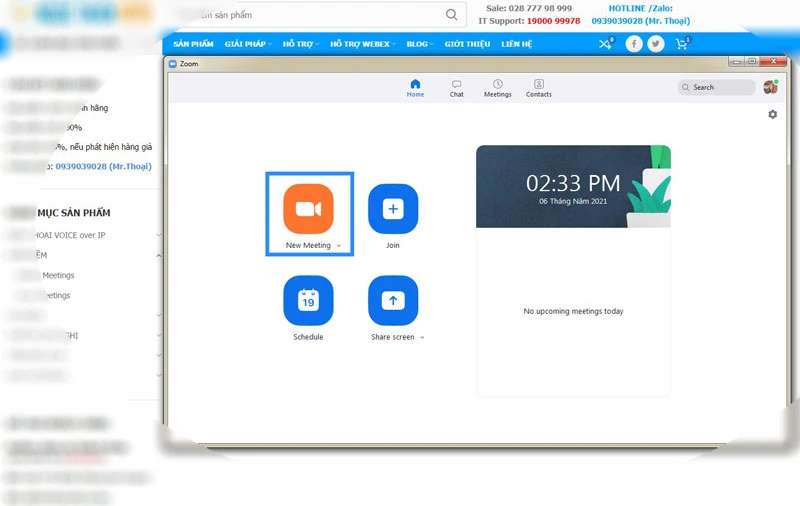Open GIỚI THIỆU in website navigation
Viewport: 800px width, 506px height.
coord(467,44)
